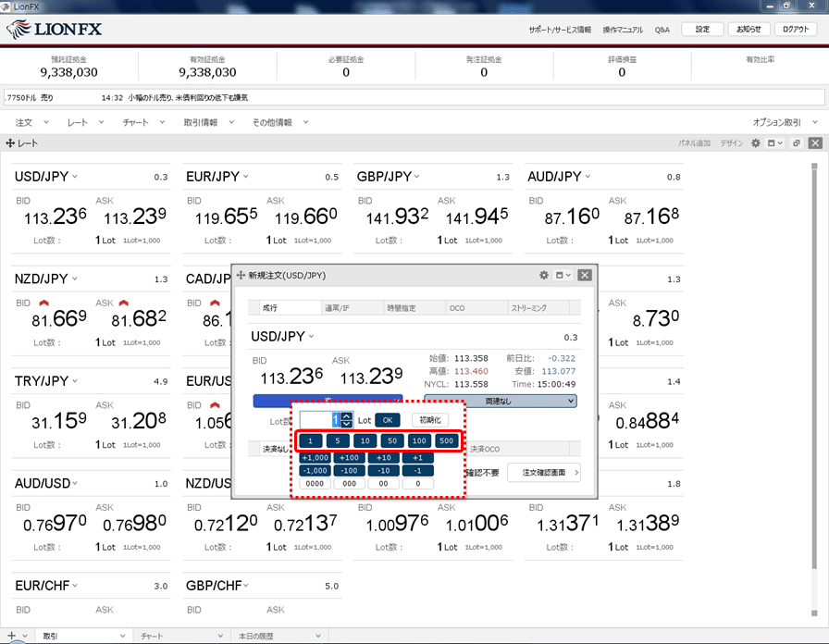Set lot preset to 10

click(365, 440)
